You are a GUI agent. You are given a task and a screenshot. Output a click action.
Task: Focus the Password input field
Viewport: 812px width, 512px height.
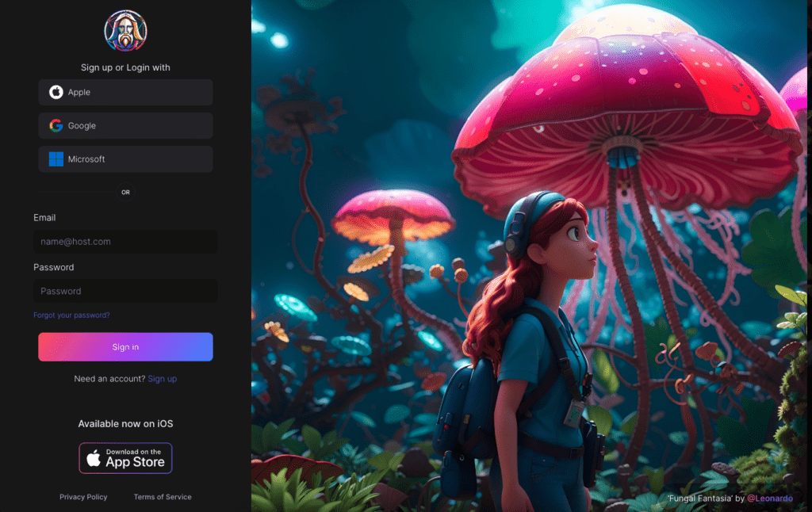(125, 291)
